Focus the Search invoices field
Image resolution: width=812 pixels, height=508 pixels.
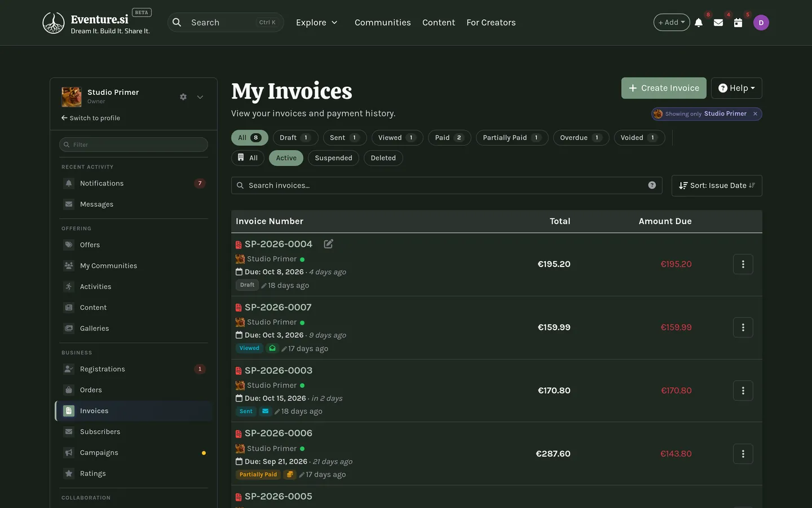point(447,185)
